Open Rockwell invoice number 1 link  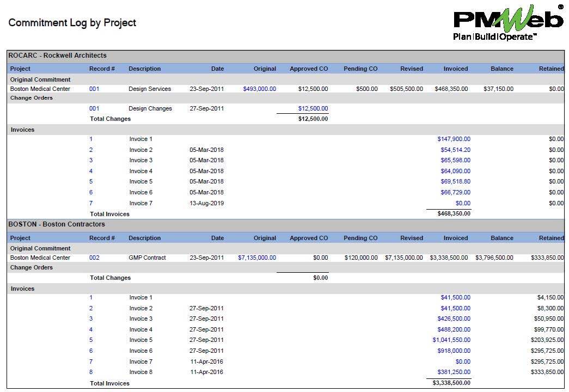(91, 139)
